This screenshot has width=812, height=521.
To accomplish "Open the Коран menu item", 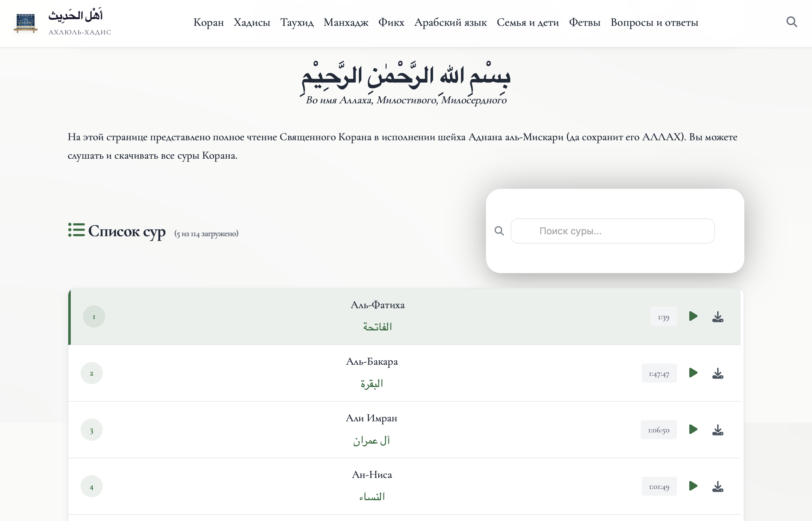I will [x=209, y=22].
